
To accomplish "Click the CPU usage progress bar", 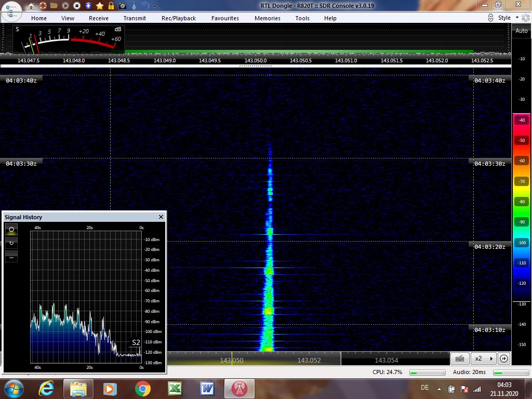I will [427, 373].
